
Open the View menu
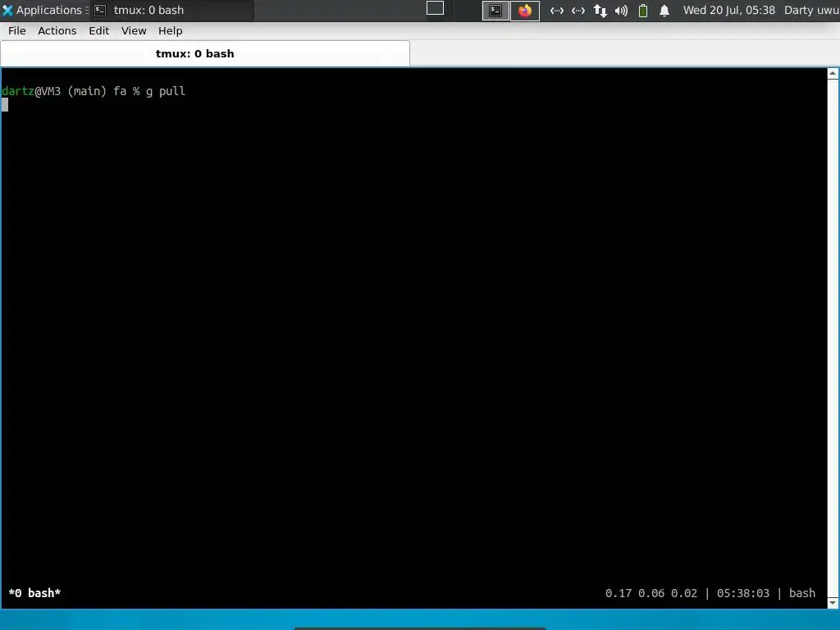134,31
